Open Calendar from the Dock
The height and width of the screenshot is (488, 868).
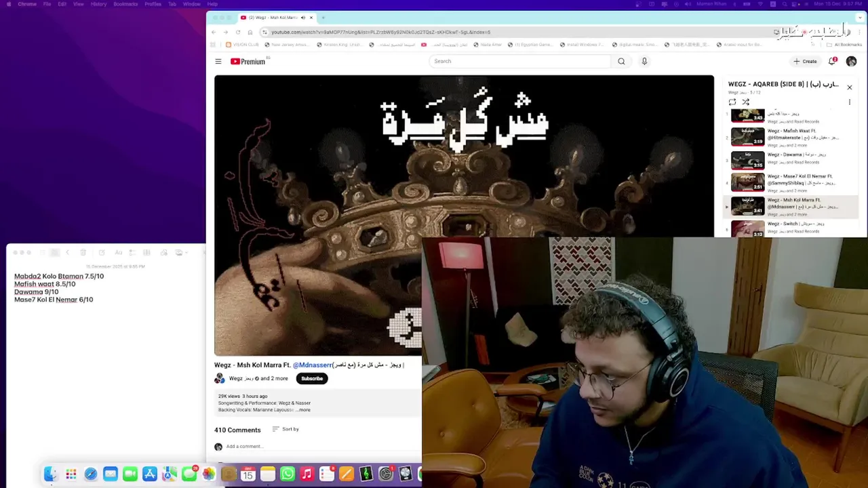[x=248, y=474]
